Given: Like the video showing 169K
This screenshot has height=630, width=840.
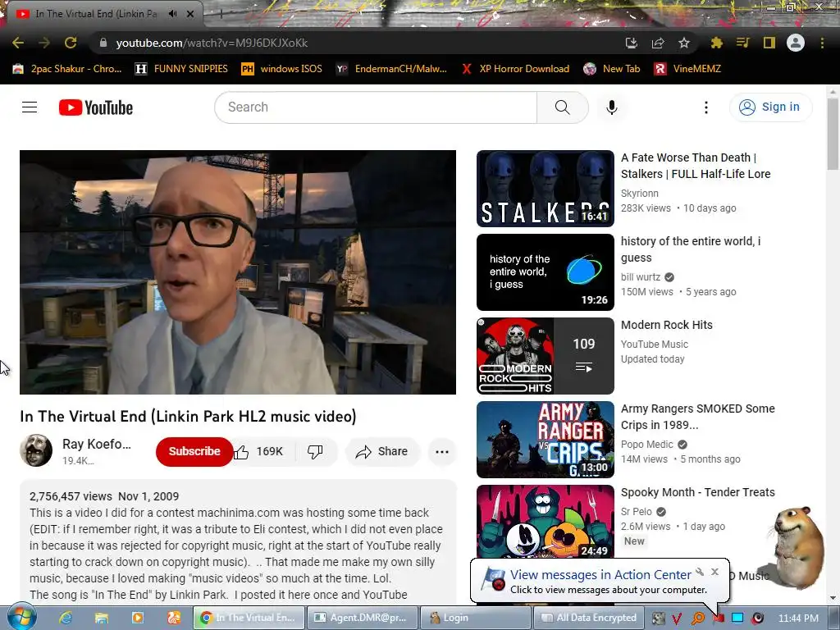Looking at the screenshot, I should (x=258, y=452).
